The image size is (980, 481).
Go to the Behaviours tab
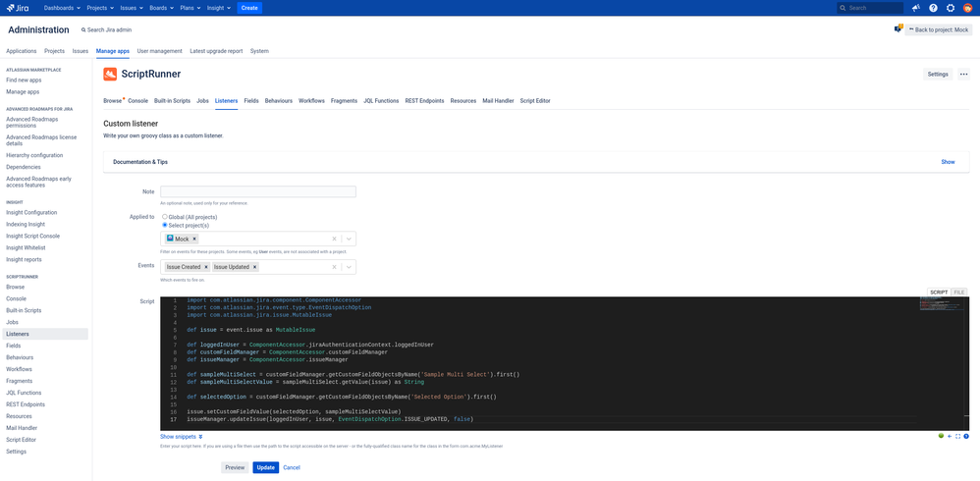click(x=278, y=100)
